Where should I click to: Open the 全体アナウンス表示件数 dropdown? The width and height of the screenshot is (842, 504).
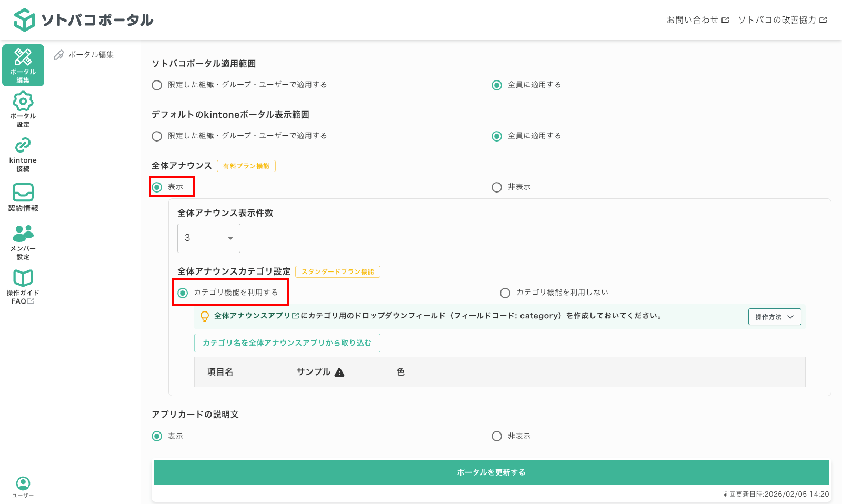(x=208, y=238)
